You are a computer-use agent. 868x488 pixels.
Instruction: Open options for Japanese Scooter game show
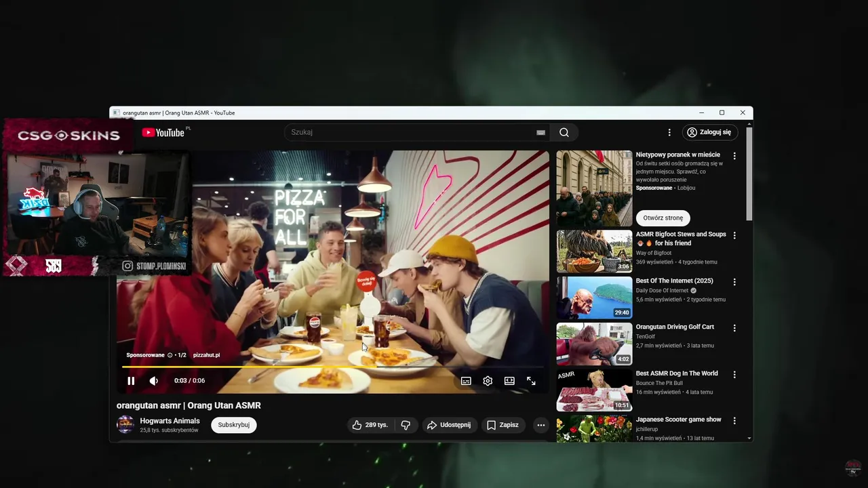point(734,421)
